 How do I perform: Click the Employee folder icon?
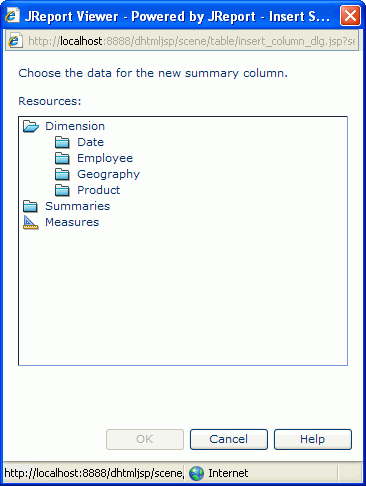click(x=62, y=158)
